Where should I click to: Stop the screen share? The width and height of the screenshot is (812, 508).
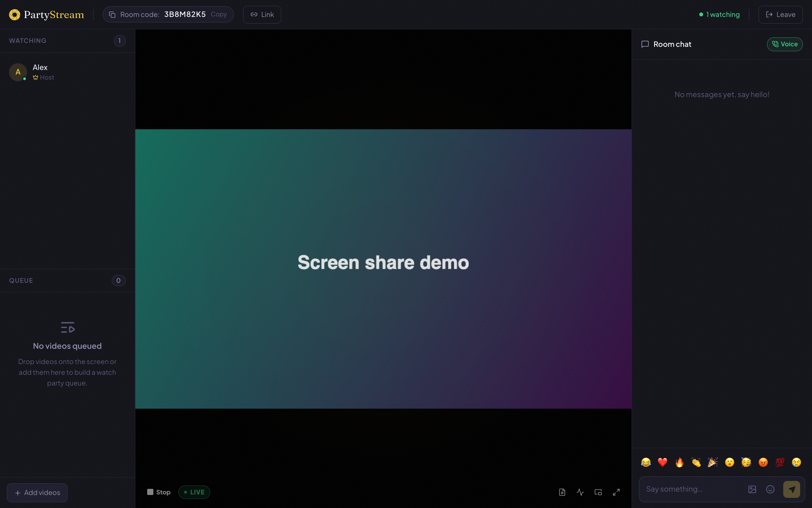[x=159, y=492]
